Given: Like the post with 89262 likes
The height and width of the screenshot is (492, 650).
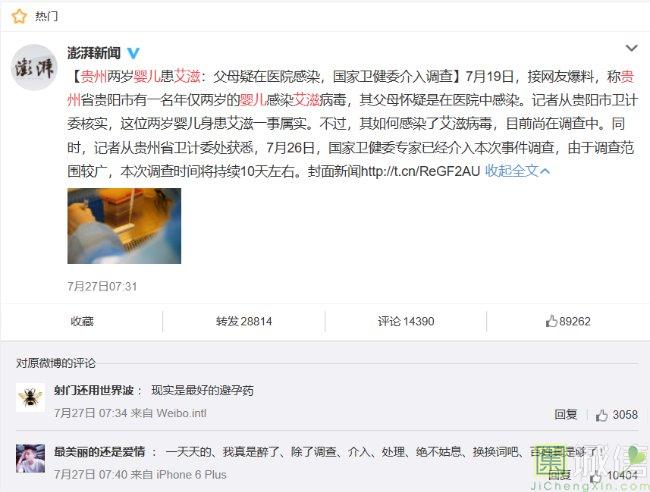Looking at the screenshot, I should pos(568,321).
